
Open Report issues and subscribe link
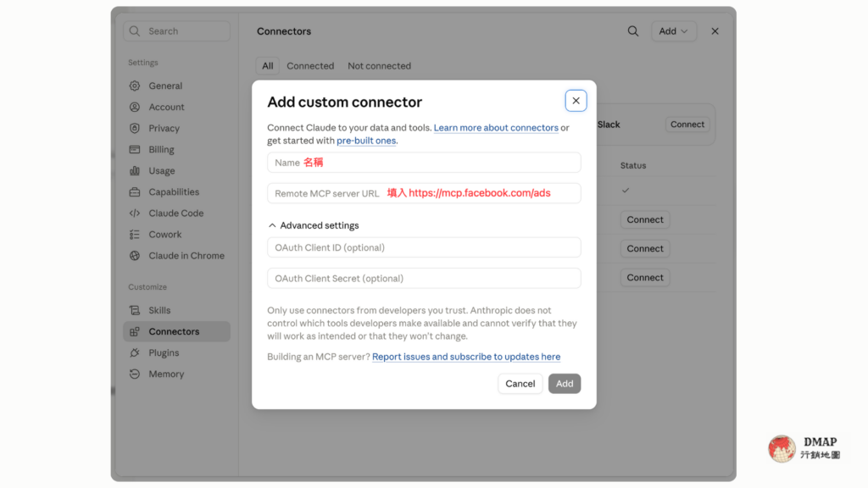(x=466, y=357)
